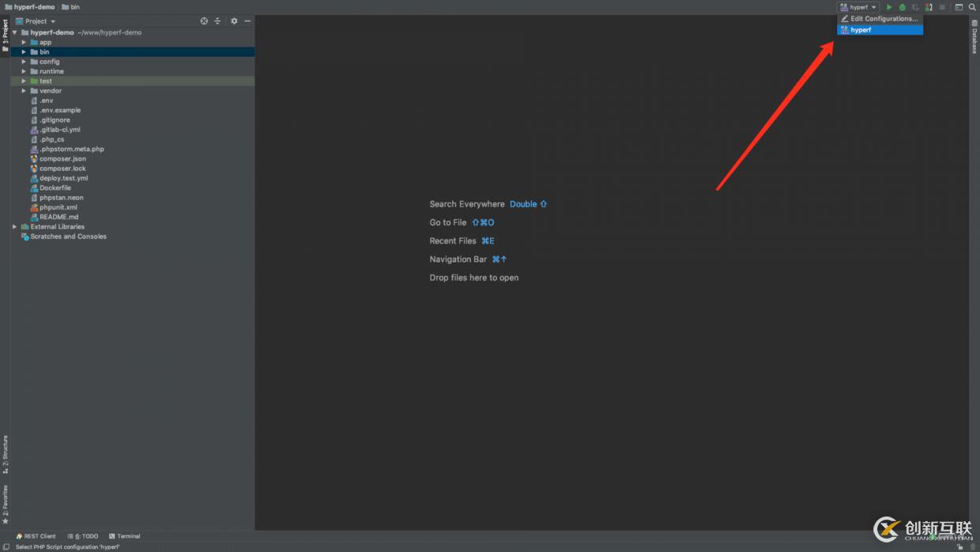The height and width of the screenshot is (552, 980).
Task: Click the Run with Coverage icon
Action: [x=915, y=7]
